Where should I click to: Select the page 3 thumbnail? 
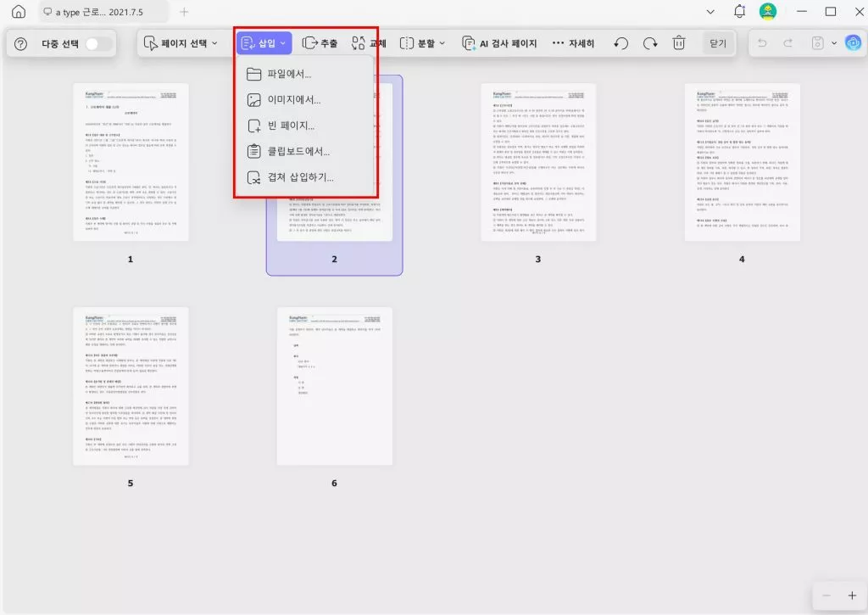pos(537,163)
